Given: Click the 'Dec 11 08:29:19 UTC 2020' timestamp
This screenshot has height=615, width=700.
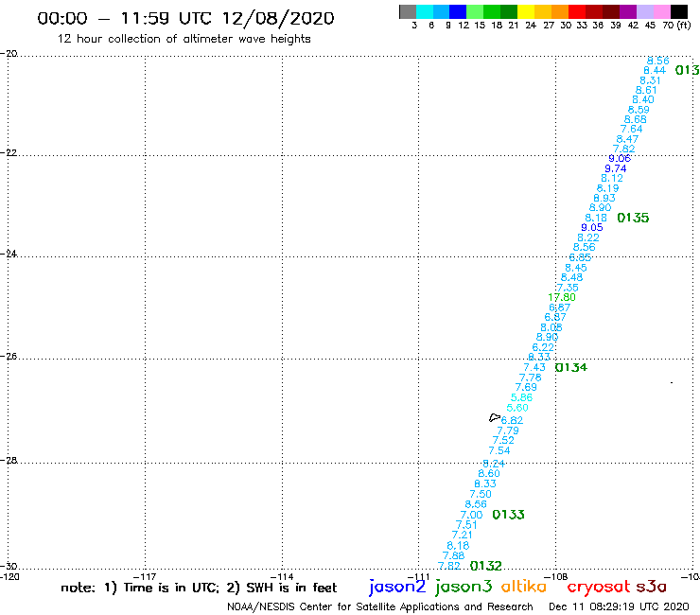Looking at the screenshot, I should [619, 606].
